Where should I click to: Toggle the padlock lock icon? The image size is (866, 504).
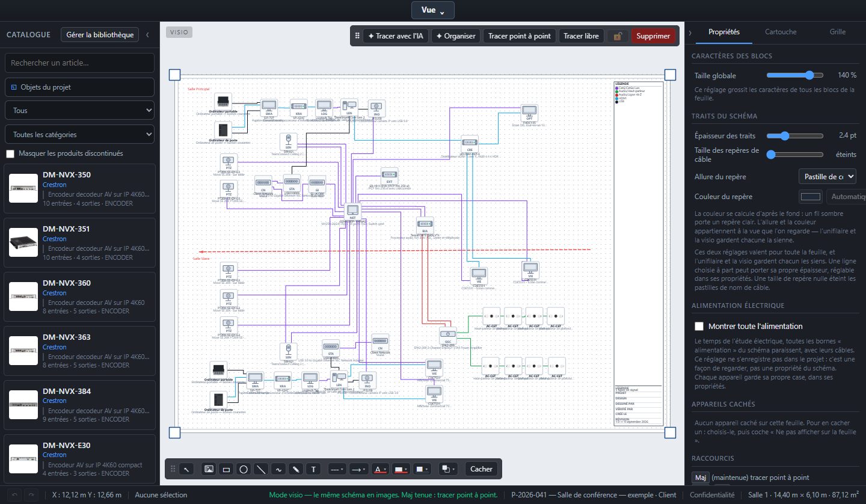[x=617, y=36]
